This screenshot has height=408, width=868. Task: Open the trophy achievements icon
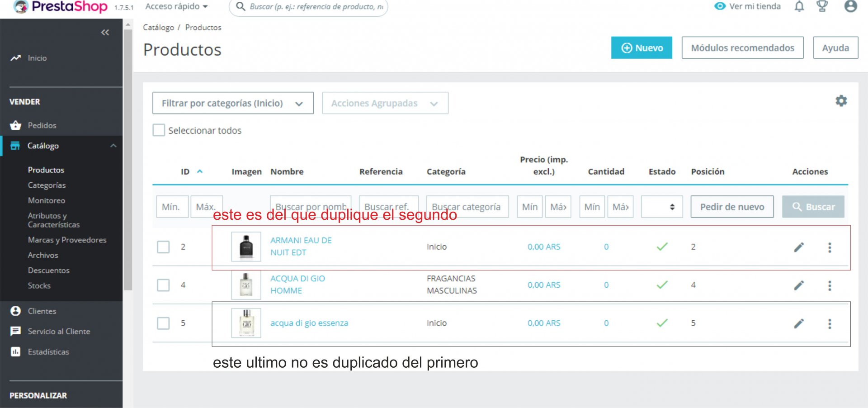(x=822, y=6)
